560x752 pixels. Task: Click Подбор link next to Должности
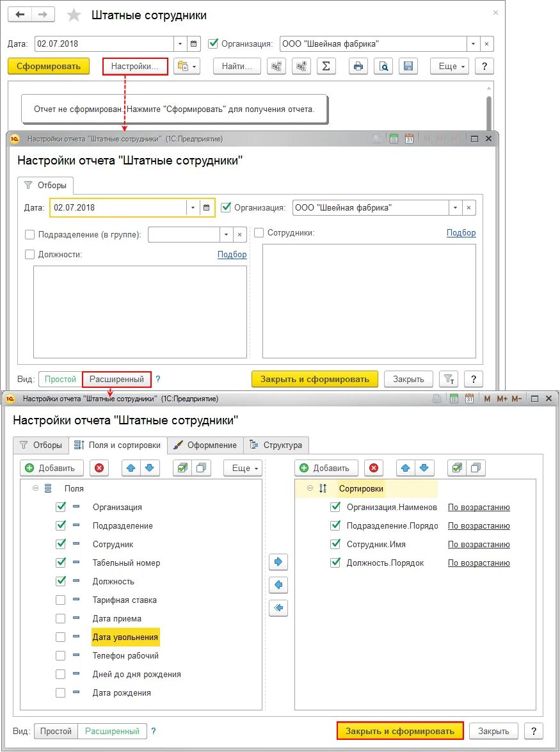coord(232,254)
